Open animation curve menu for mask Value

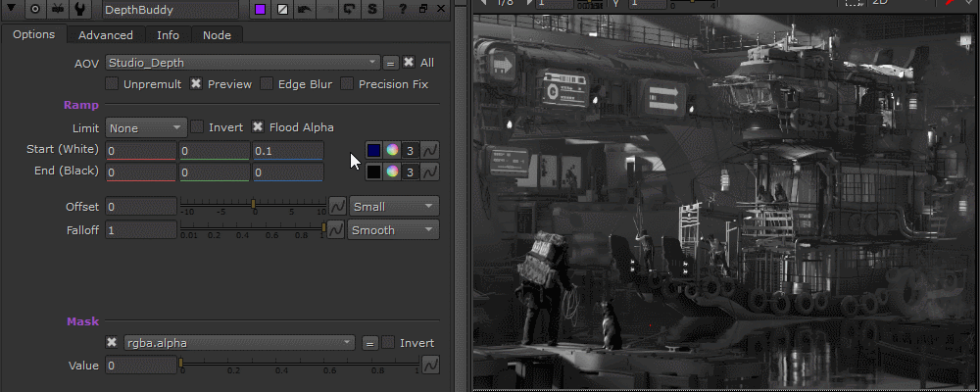[430, 366]
